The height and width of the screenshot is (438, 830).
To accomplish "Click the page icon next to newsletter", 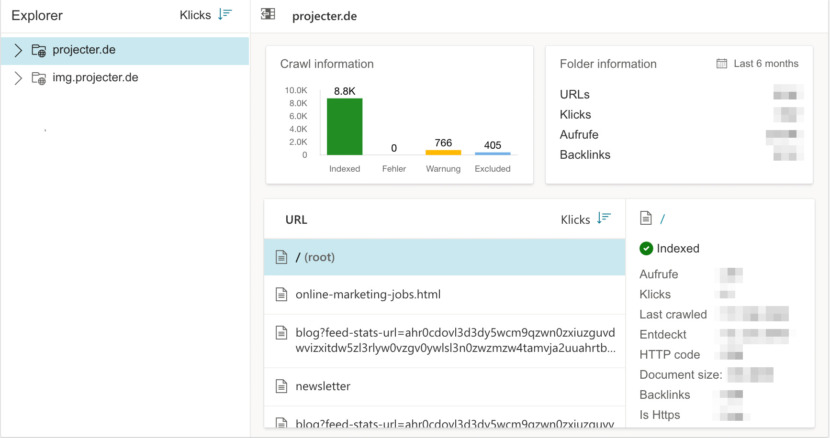I will (282, 386).
